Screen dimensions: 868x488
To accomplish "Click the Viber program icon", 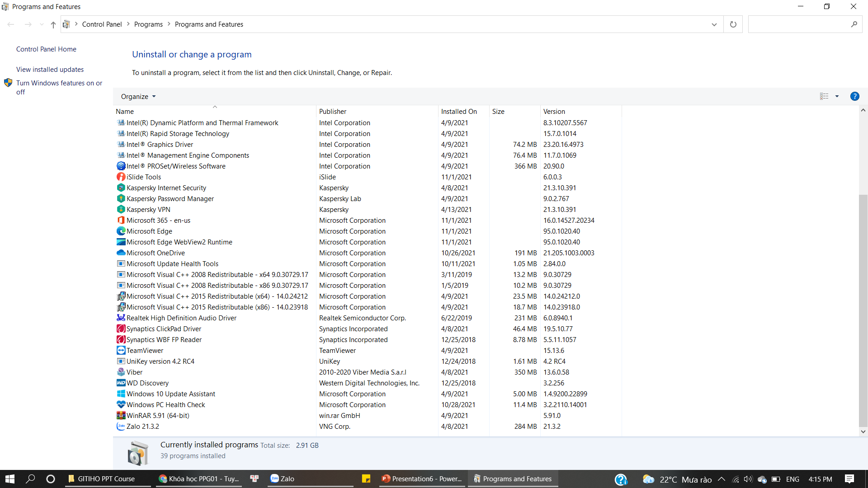I will pos(121,372).
